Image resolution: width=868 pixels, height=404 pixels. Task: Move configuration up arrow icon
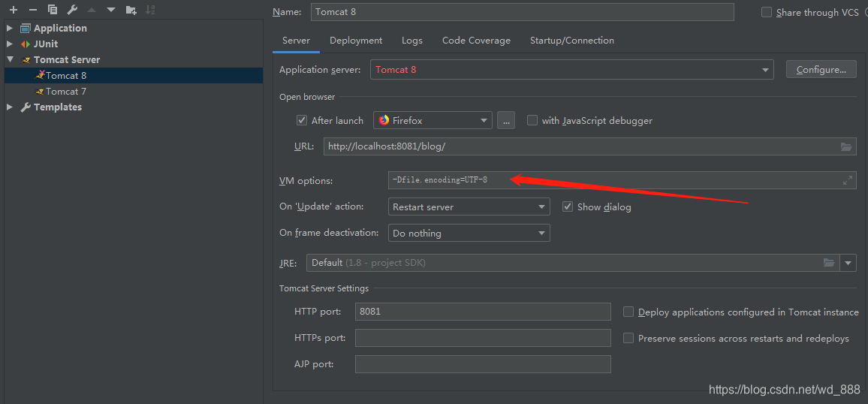[92, 10]
